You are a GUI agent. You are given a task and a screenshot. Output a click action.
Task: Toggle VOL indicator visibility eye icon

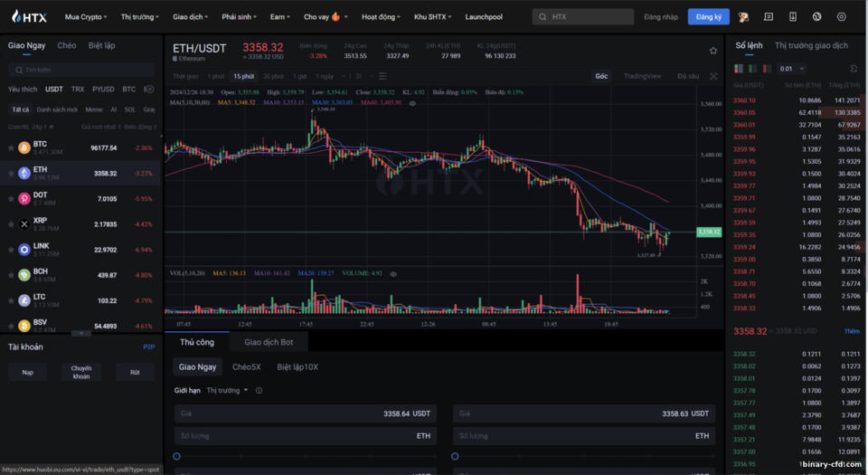click(393, 273)
